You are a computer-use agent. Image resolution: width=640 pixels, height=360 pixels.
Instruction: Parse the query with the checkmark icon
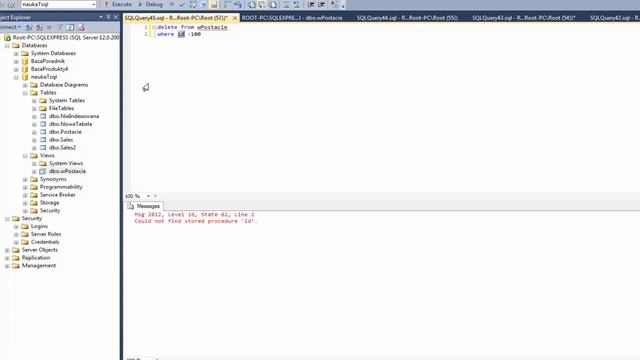point(182,4)
